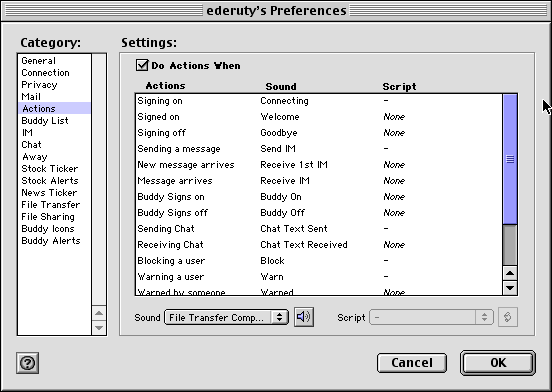Click the Buddy On sound cell
The width and height of the screenshot is (552, 392).
[x=281, y=197]
